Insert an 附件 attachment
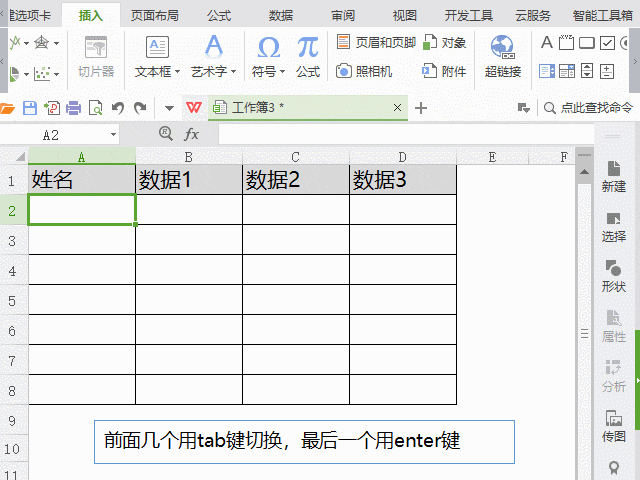 444,71
